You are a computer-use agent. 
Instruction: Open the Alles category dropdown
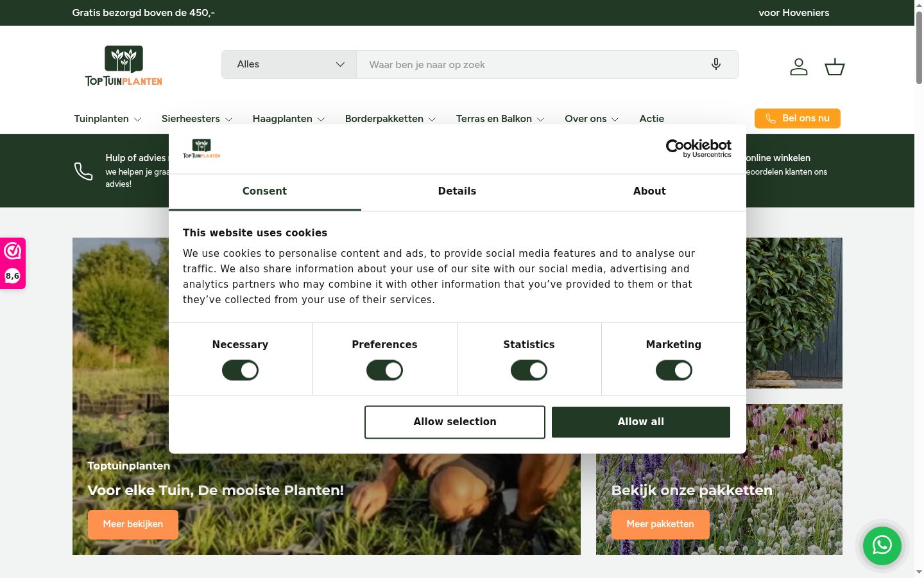[289, 64]
